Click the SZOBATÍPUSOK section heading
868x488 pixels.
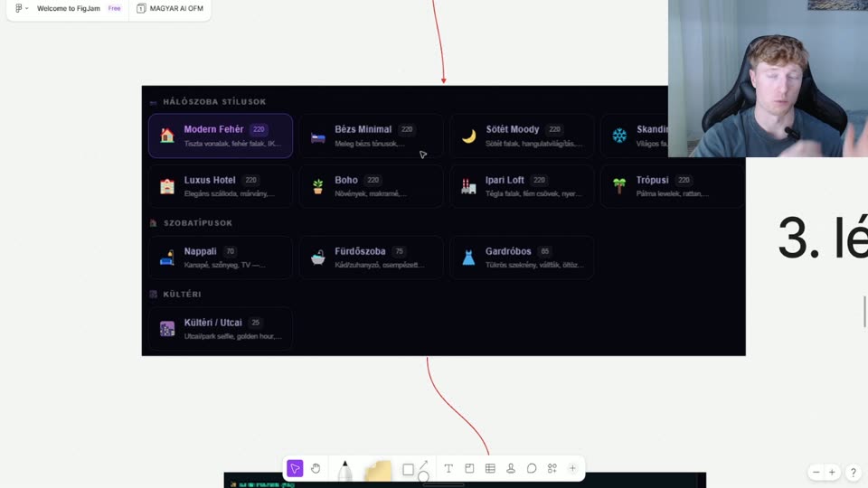point(198,223)
